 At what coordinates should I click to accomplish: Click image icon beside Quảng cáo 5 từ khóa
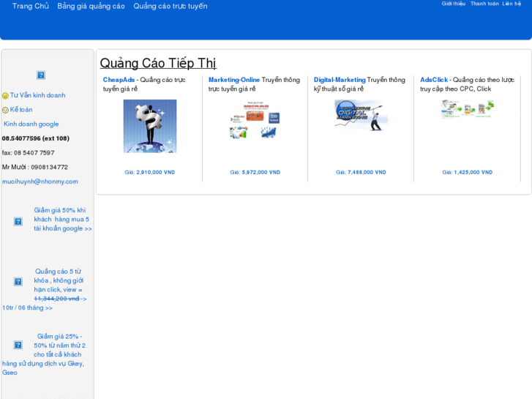[18, 282]
